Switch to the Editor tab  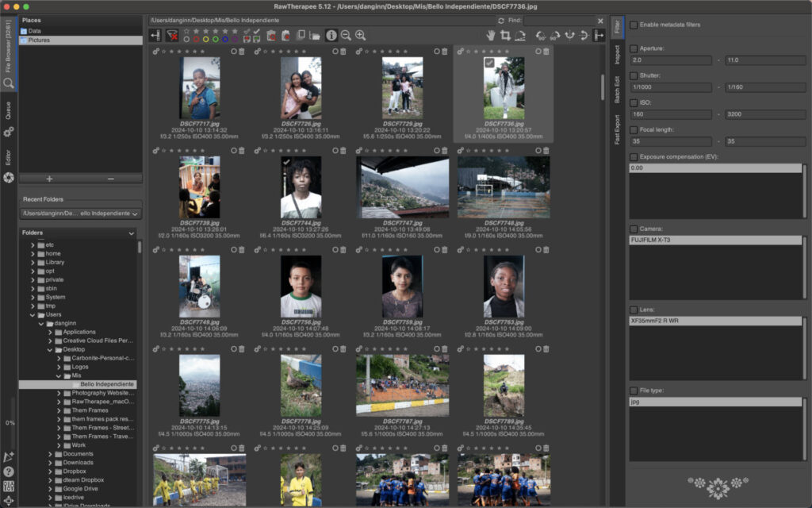click(8, 157)
